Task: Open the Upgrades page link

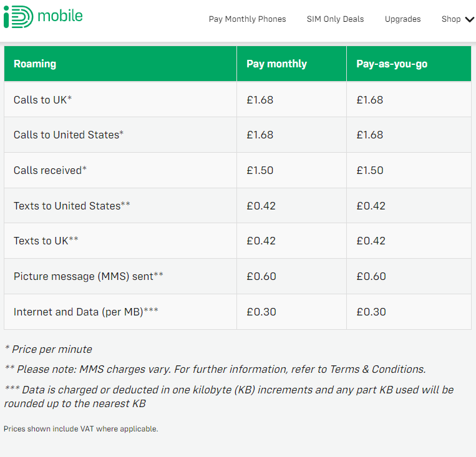Action: click(x=402, y=19)
